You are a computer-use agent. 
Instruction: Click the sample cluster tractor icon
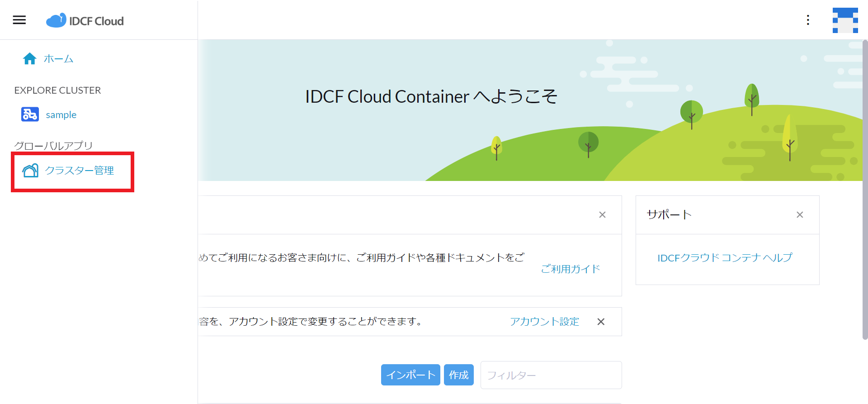click(x=30, y=114)
